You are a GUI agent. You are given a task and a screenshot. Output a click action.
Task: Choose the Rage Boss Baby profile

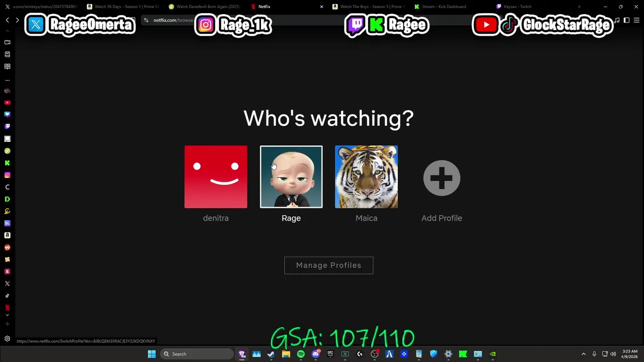[291, 176]
